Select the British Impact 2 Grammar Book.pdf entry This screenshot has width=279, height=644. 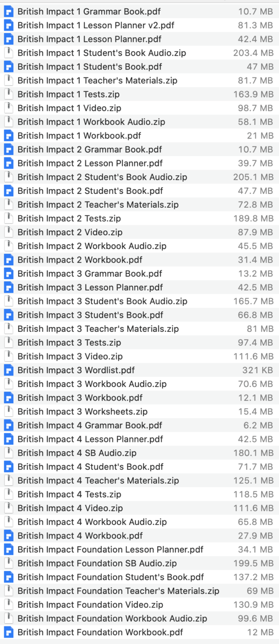click(89, 149)
